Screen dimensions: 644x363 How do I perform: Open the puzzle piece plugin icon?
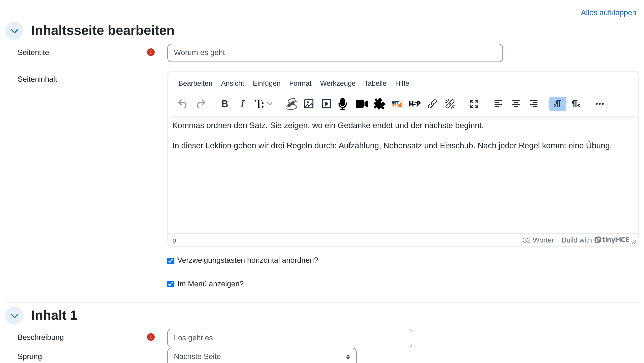379,104
